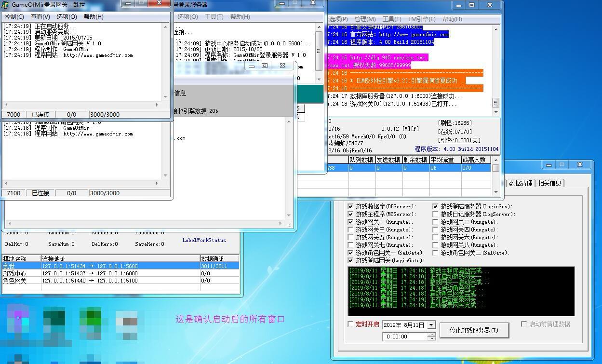Enable 游戏网关七 (Rungate) checkbox

350,245
